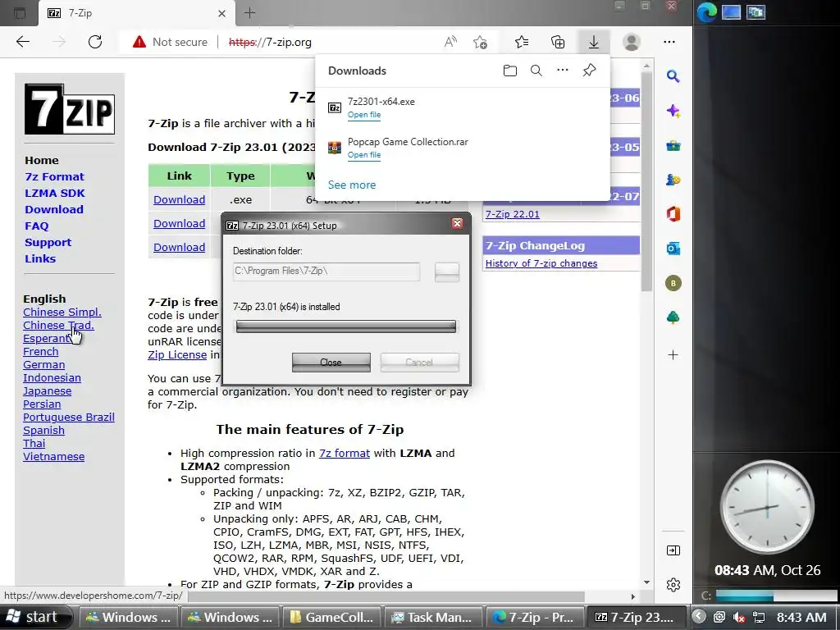
Task: Open the Games sidebar icon
Action: 673,180
